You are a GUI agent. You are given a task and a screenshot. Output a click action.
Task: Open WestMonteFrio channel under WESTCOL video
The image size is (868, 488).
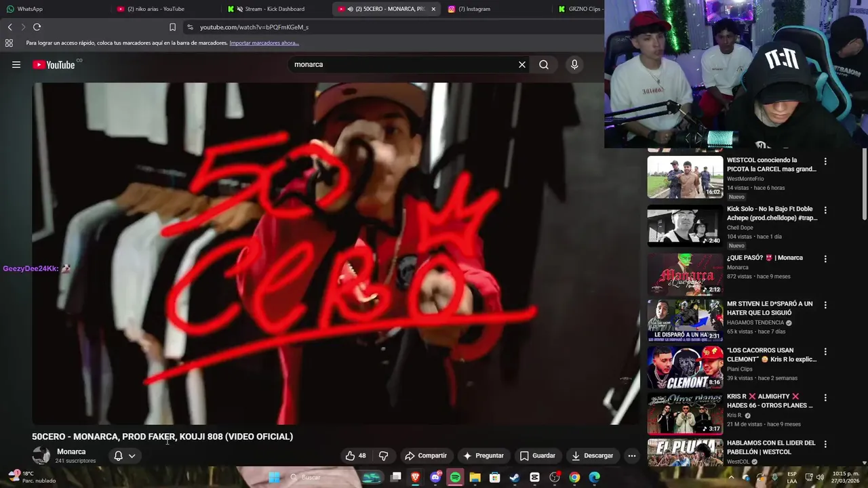745,179
